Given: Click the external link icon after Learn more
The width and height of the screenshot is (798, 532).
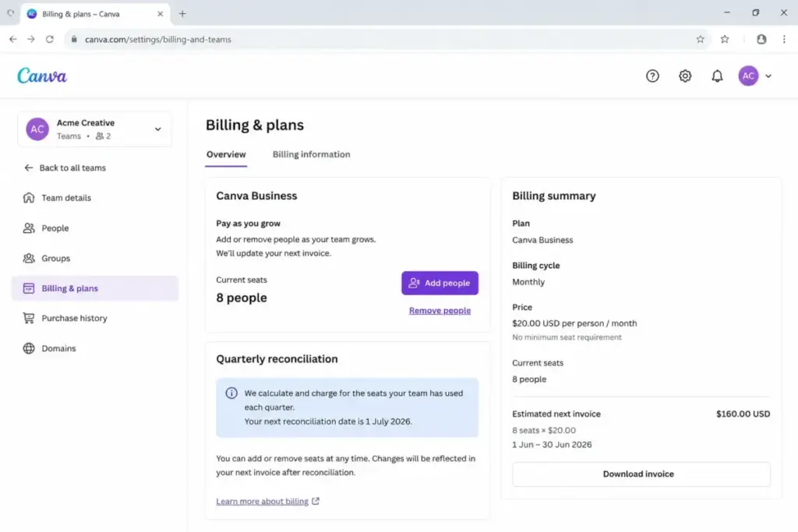Looking at the screenshot, I should click(x=316, y=502).
